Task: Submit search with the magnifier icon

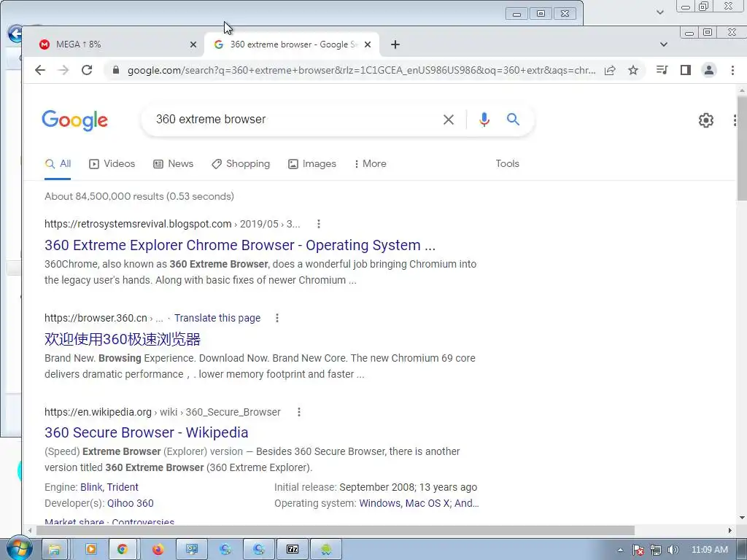Action: tap(513, 119)
